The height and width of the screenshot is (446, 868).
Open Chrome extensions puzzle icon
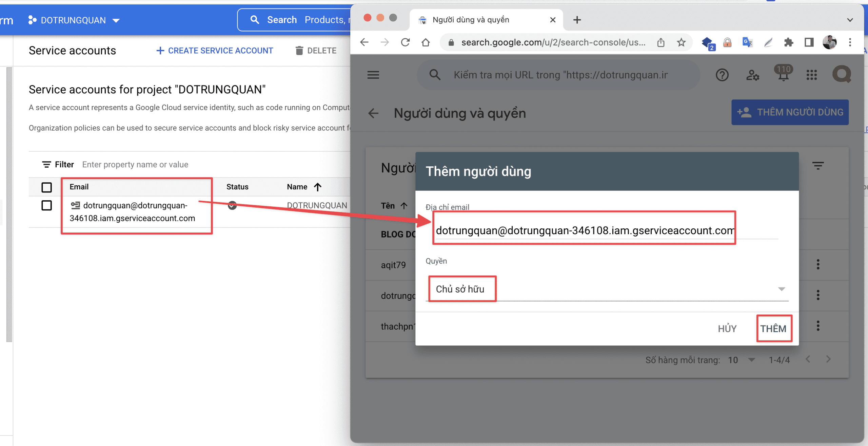click(x=788, y=42)
